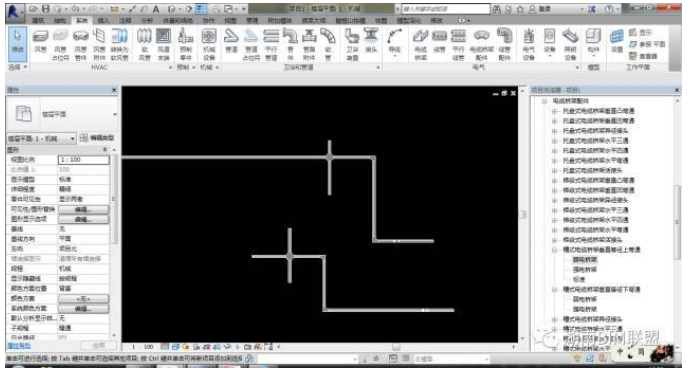690x372 pixels.
Task: Select the Parallel Pipes (平行管道) tool
Action: tap(271, 44)
